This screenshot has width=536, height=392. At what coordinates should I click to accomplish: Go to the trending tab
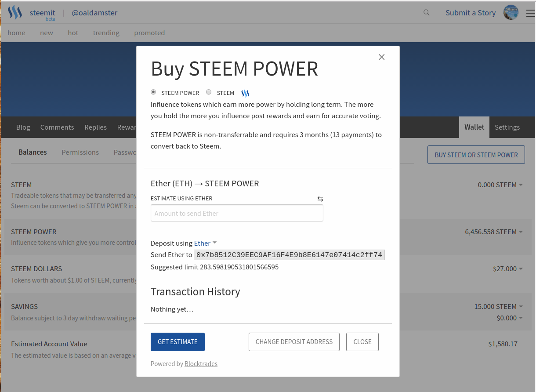pyautogui.click(x=106, y=33)
